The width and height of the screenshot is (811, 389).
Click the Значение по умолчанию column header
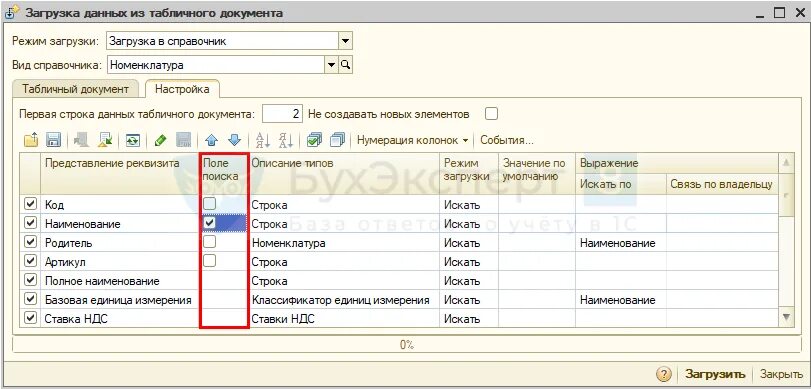(537, 173)
